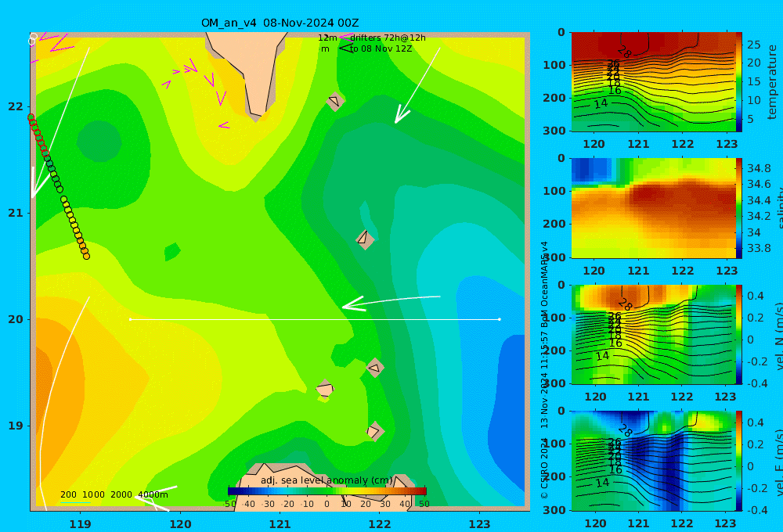Click latitude label 20 on the main map
Viewport: 783px width, 532px height.
tap(16, 319)
